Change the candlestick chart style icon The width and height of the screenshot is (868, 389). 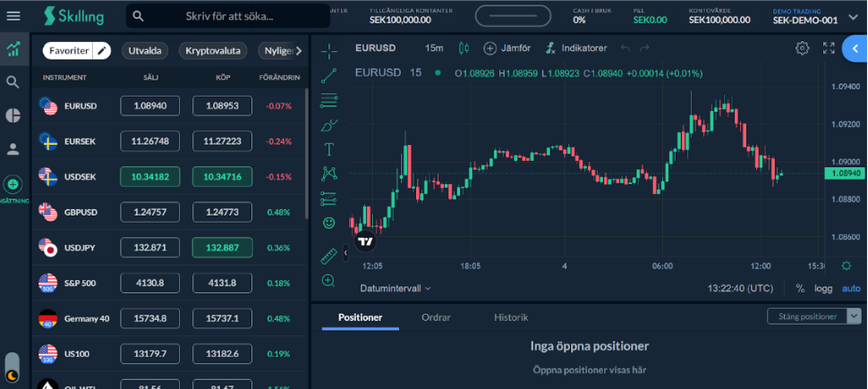pos(464,48)
